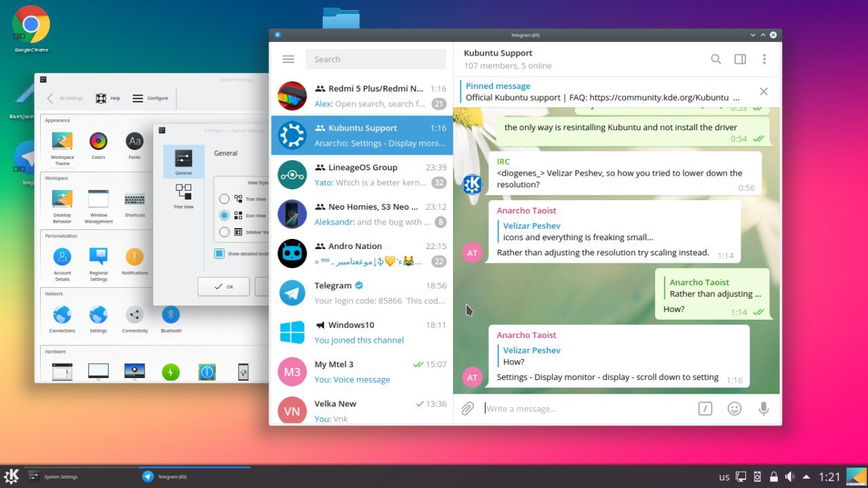Search within Kubuntu Support chat

pos(715,59)
